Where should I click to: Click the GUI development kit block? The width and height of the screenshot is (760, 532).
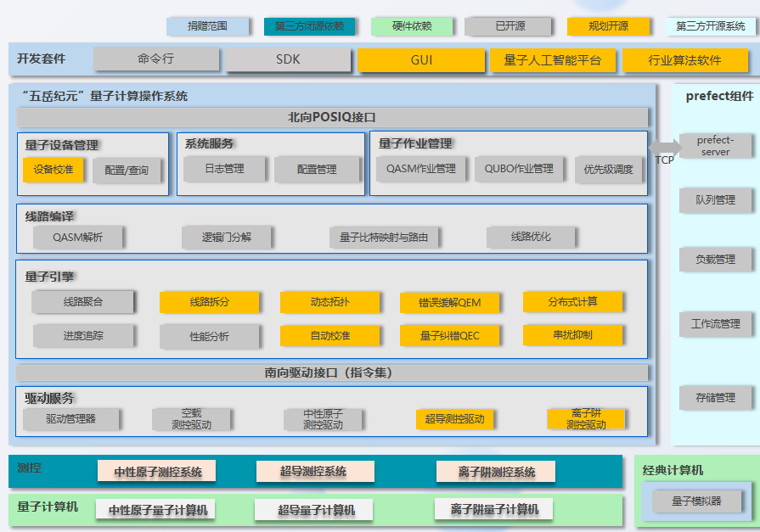click(420, 60)
